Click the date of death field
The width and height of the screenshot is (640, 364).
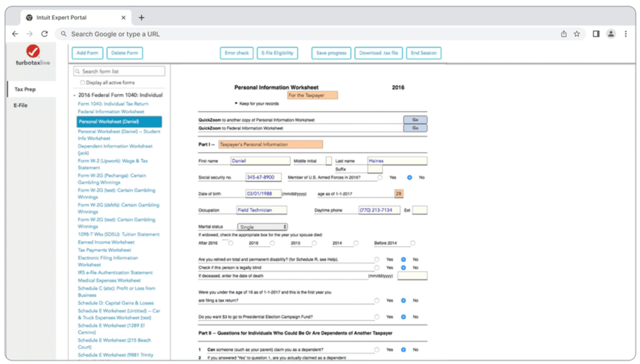pyautogui.click(x=412, y=276)
